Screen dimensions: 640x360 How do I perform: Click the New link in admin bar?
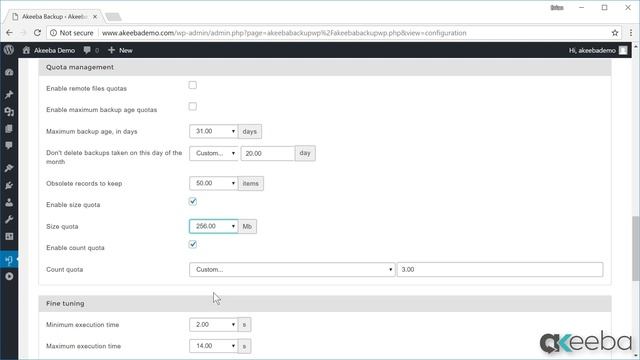coord(126,50)
